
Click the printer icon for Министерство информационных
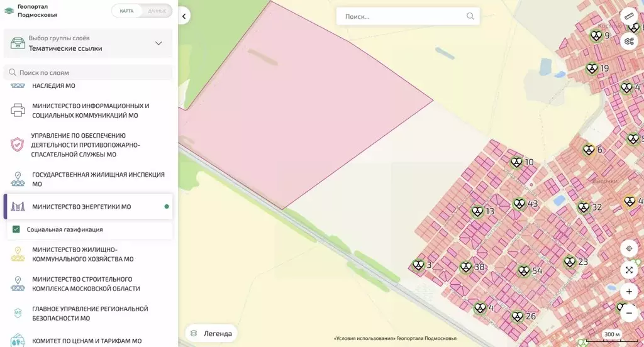pyautogui.click(x=18, y=111)
